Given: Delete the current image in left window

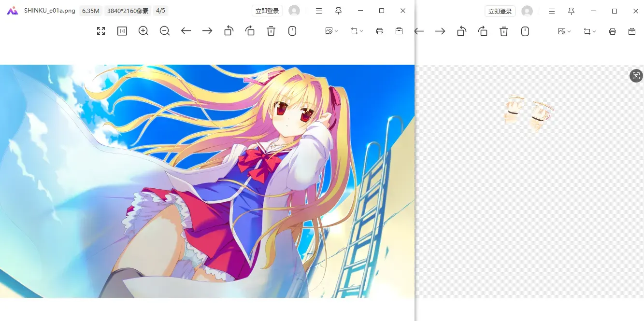Looking at the screenshot, I should (271, 31).
